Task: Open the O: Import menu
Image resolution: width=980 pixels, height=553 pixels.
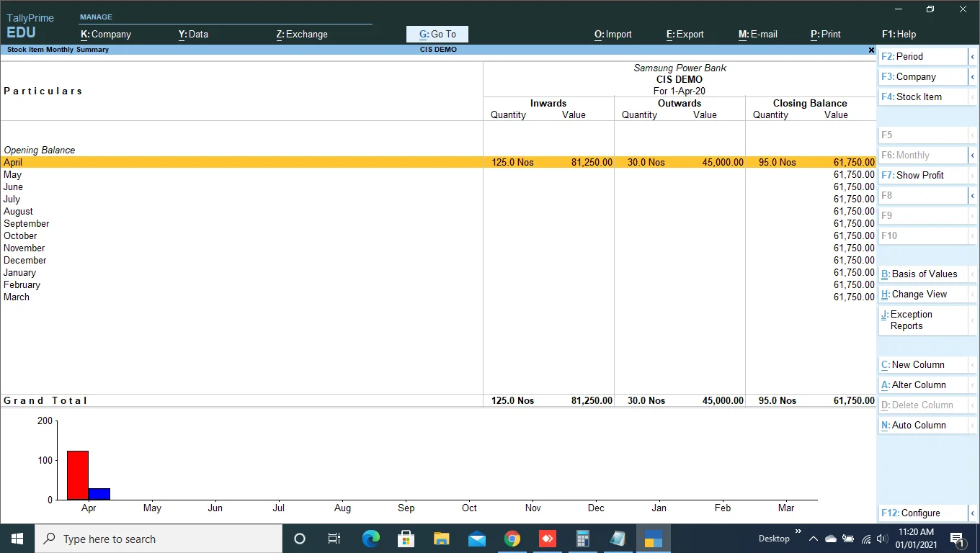Action: 613,34
